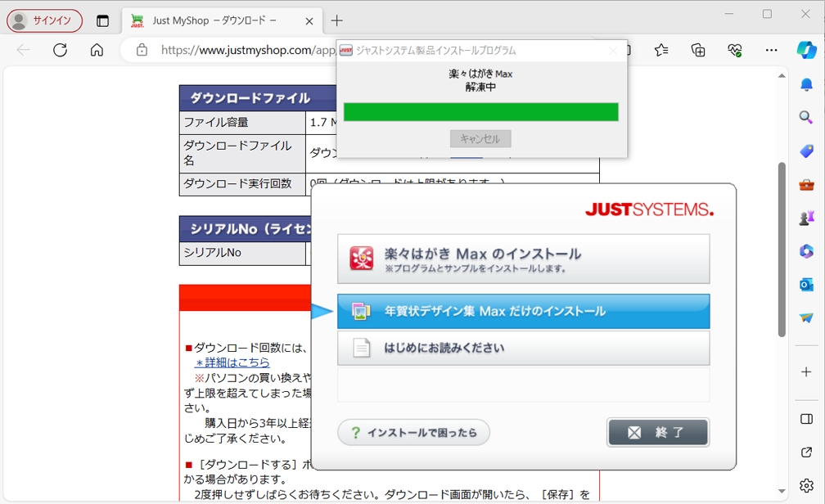Click the 終了 exit button
This screenshot has width=825, height=504.
click(658, 433)
